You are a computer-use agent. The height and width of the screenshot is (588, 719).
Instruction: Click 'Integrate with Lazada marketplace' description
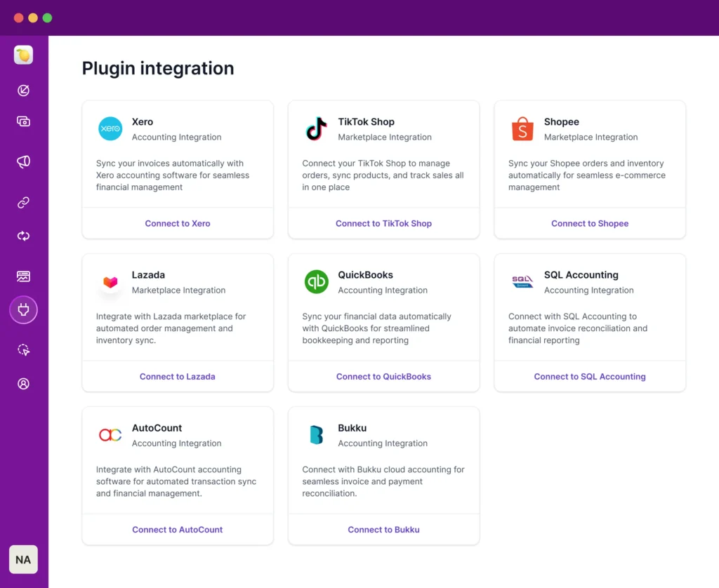(171, 328)
